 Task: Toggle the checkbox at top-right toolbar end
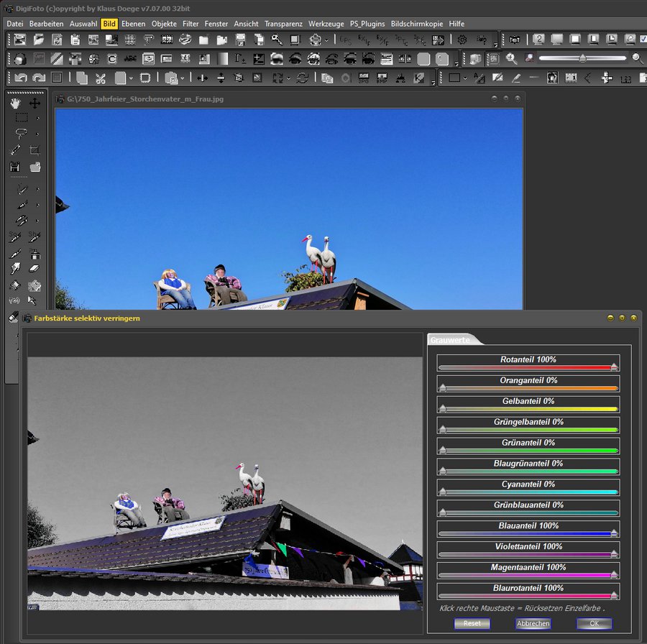pos(643,40)
